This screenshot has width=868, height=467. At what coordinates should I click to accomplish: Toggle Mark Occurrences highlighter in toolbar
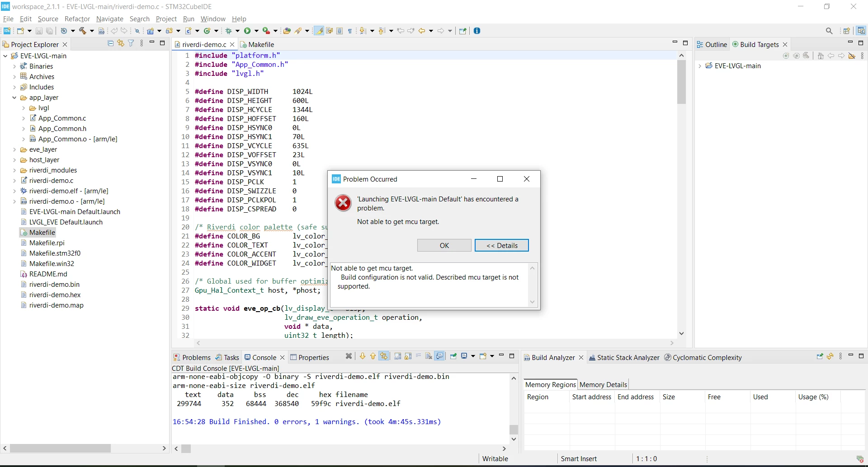pyautogui.click(x=319, y=31)
